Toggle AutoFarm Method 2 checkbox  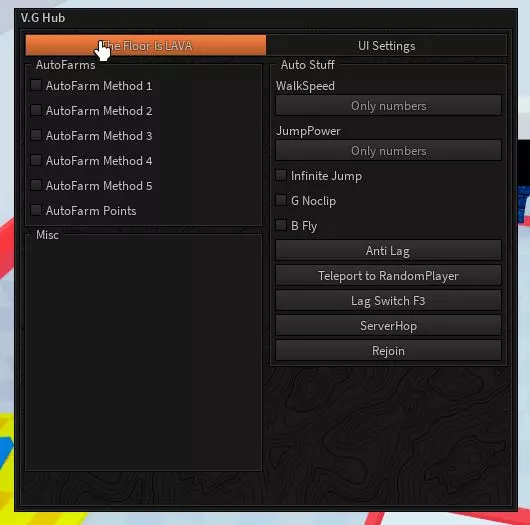(36, 110)
